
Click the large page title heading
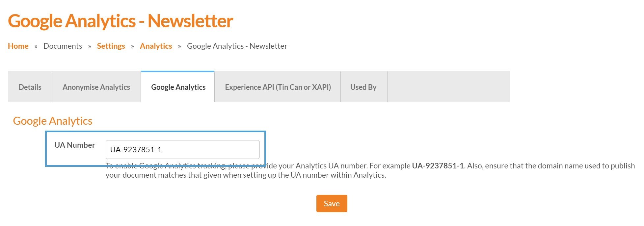(x=121, y=21)
